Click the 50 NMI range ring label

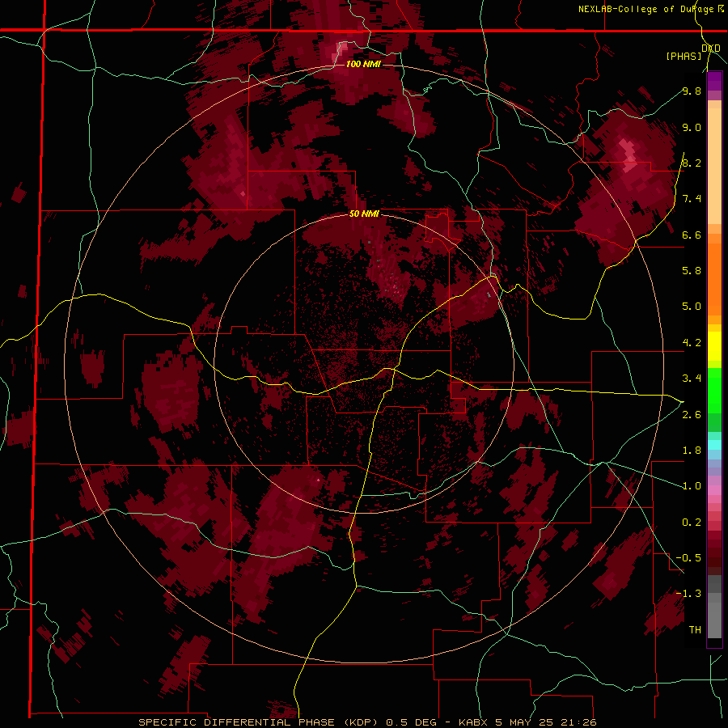coord(364,214)
